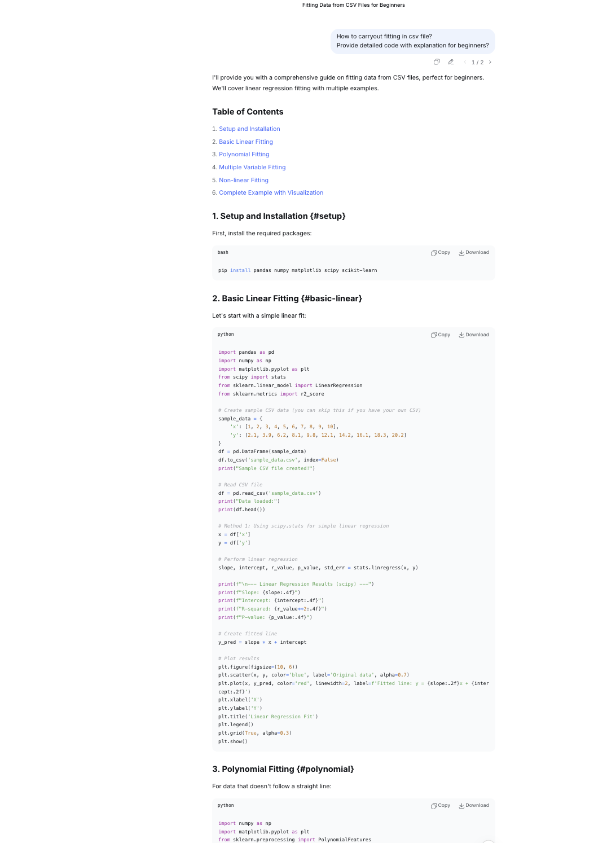Copy the bash pip install code

click(441, 253)
